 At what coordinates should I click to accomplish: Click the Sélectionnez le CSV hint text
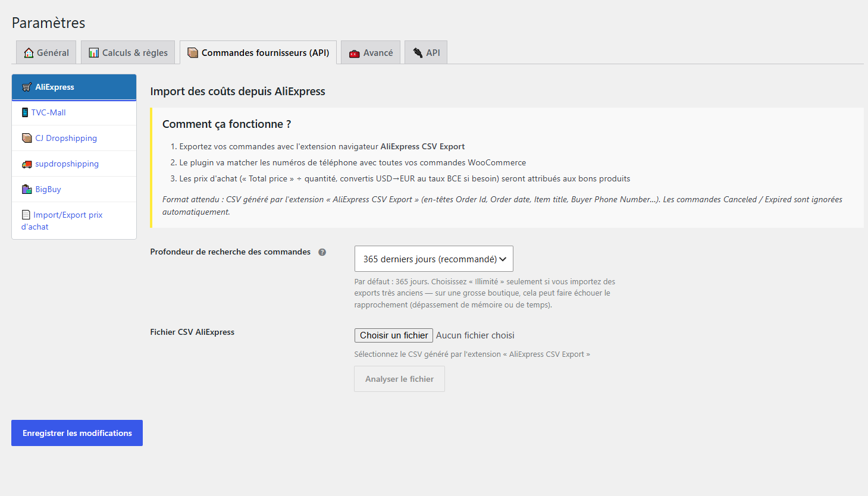point(472,354)
